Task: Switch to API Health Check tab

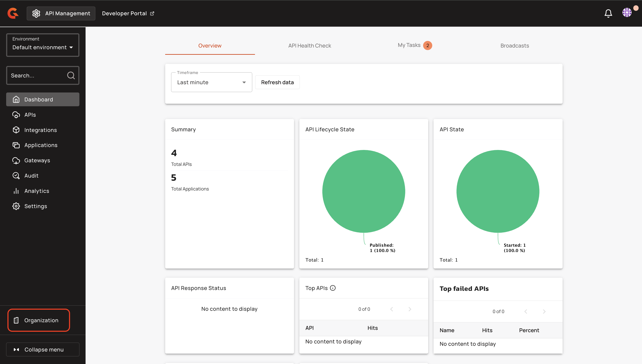Action: coord(310,45)
